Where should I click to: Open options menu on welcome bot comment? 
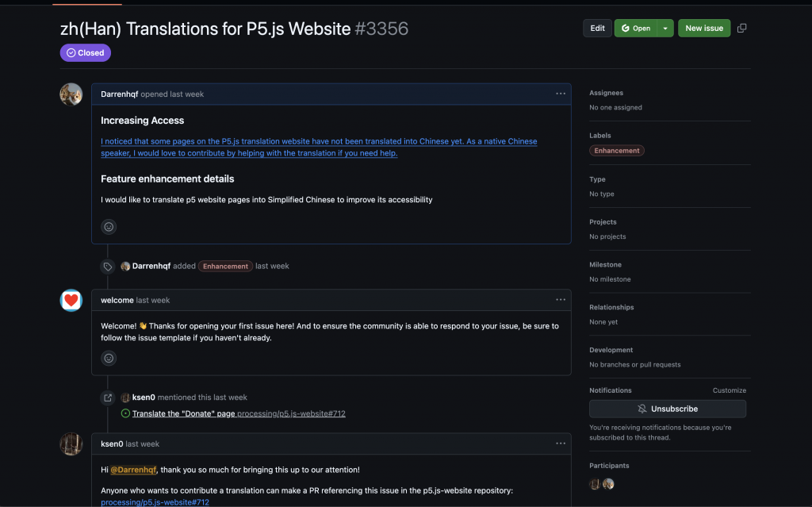[x=561, y=300]
